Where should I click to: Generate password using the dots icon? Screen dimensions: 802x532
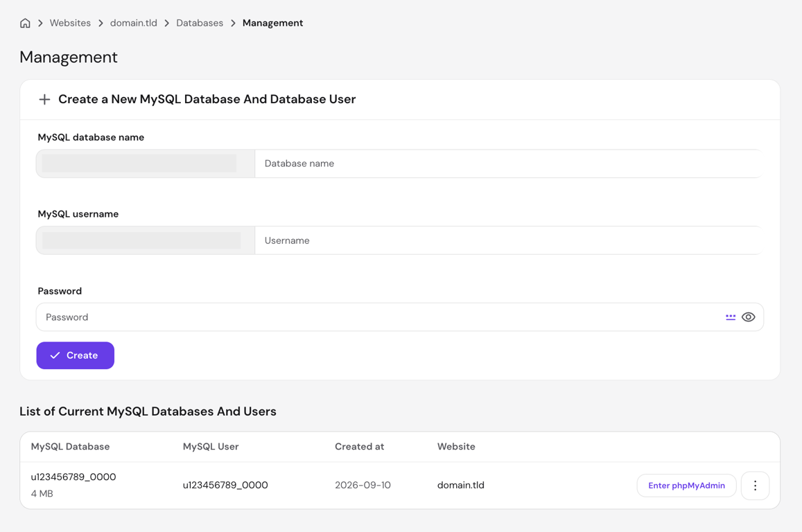tap(731, 317)
